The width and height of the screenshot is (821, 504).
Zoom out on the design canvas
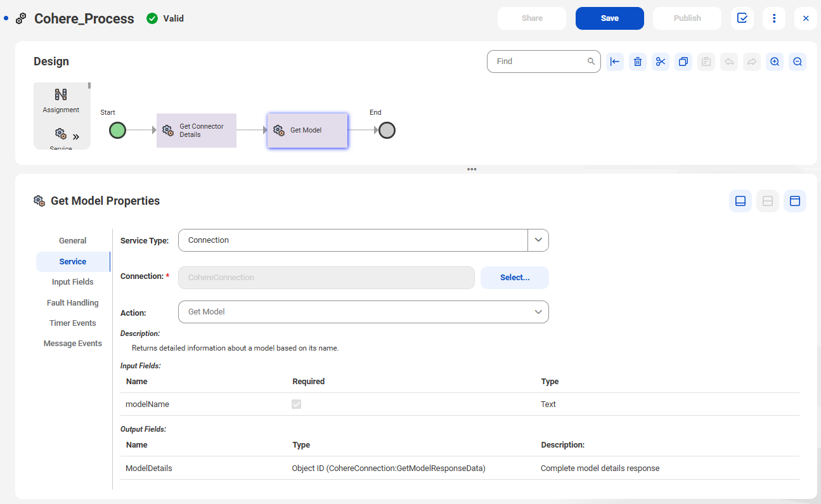click(x=798, y=61)
